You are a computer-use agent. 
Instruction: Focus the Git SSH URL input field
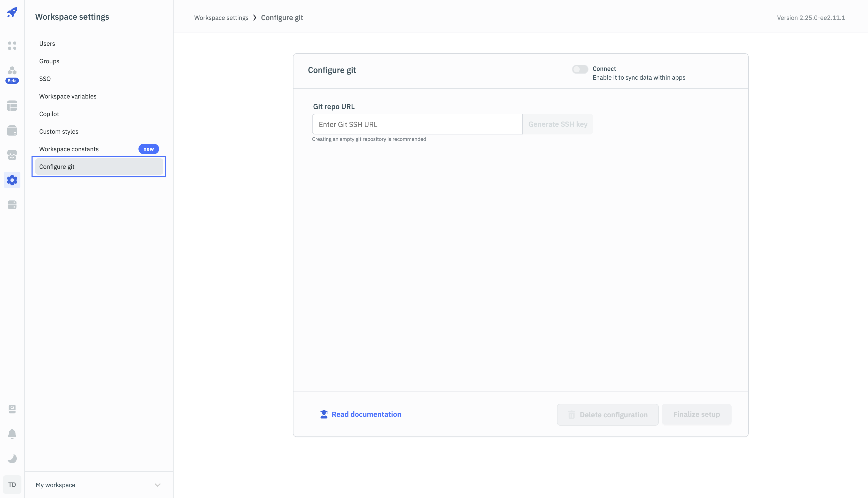pos(417,124)
